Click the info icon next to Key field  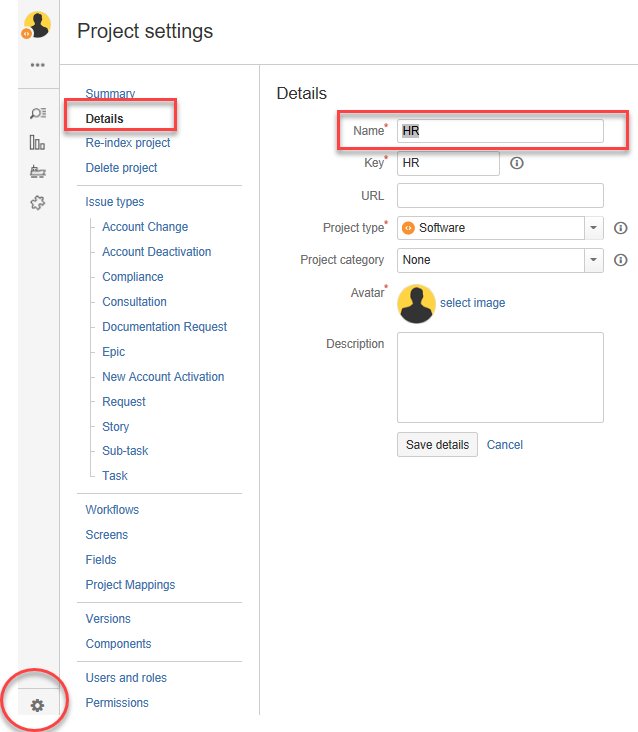click(x=517, y=163)
